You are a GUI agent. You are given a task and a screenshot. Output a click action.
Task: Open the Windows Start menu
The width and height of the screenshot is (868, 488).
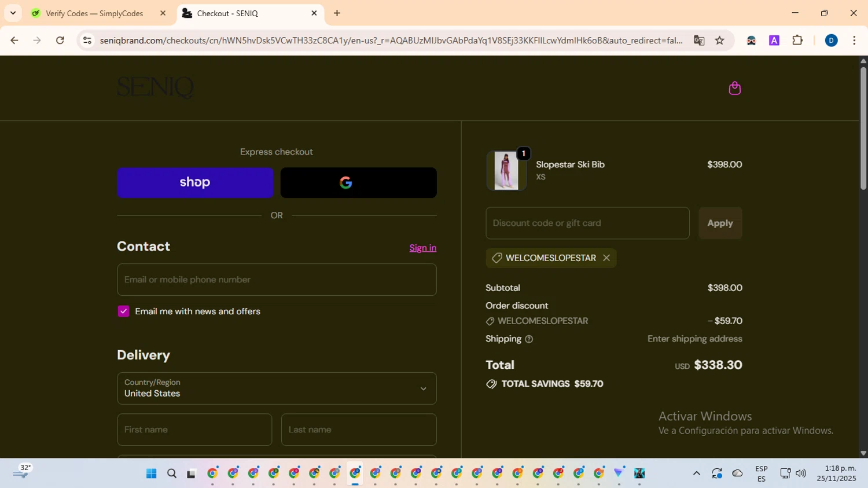[x=151, y=474]
